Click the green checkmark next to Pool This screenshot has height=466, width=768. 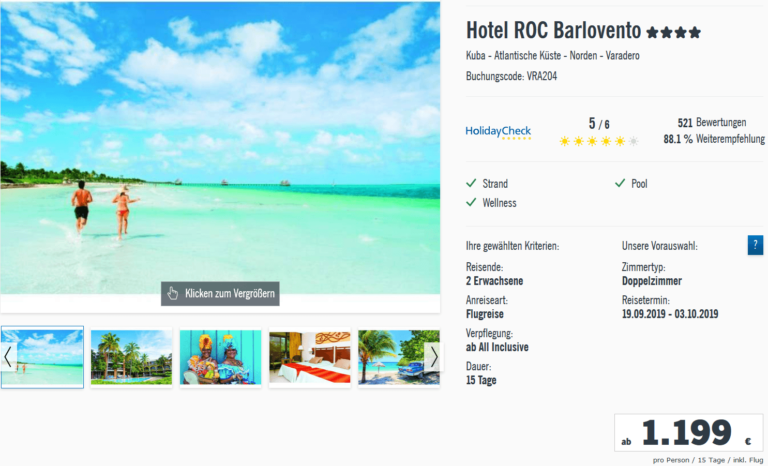coord(620,183)
